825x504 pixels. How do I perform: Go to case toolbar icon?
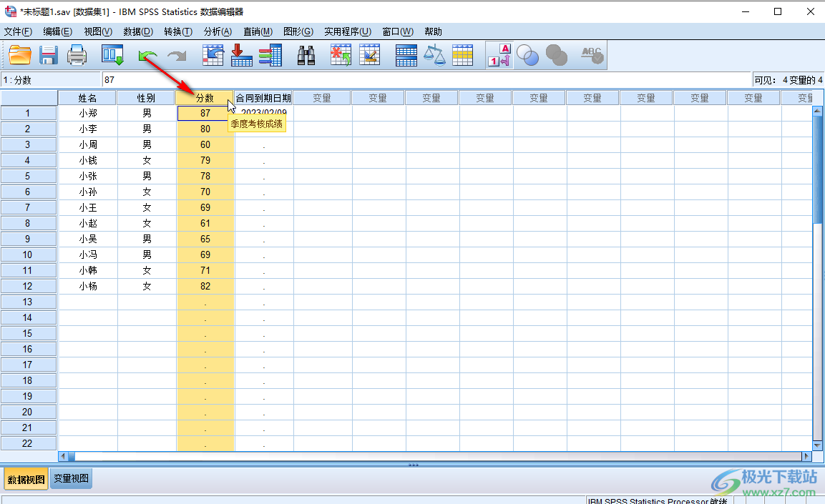213,55
